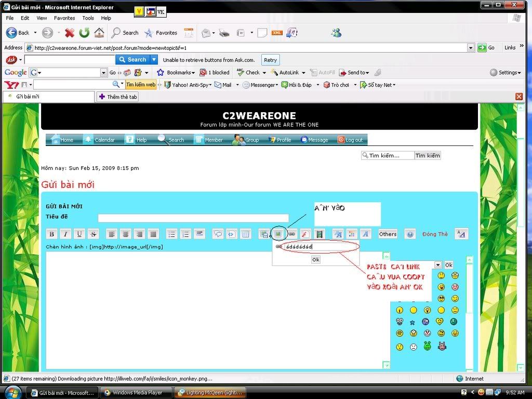Open the address bar URL history dropdown

point(471,48)
